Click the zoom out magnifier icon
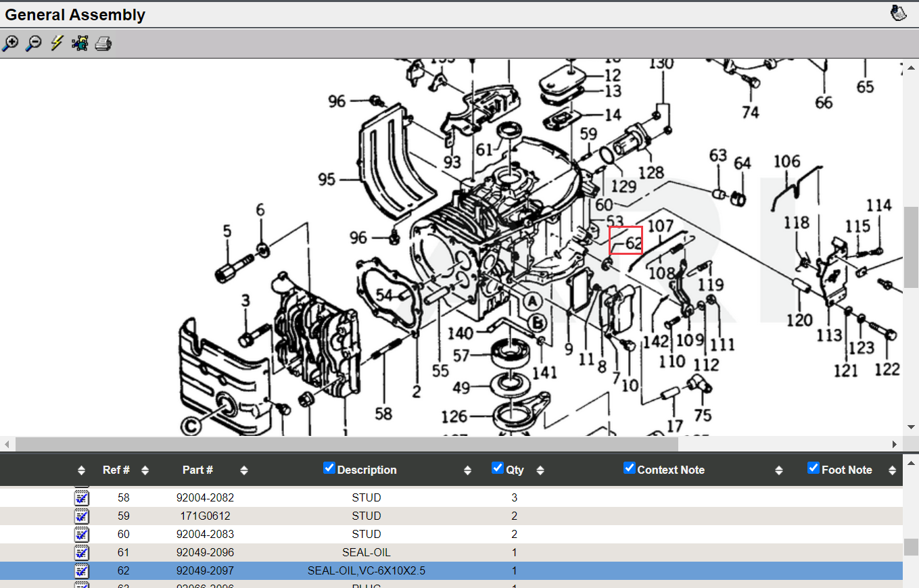The height and width of the screenshot is (588, 919). point(33,44)
